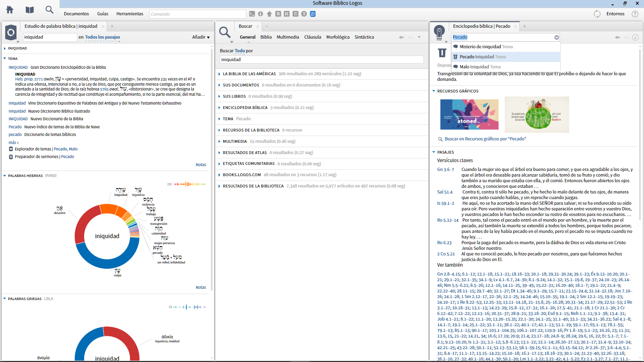Click the 'atoned' graphic thumbnail
Screen dimensions: 644x362
469,115
